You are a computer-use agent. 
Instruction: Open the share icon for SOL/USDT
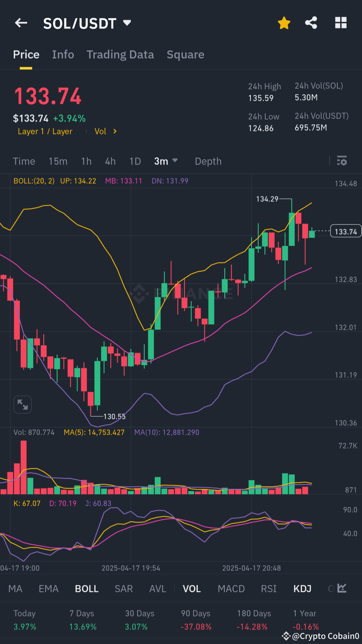pos(311,23)
